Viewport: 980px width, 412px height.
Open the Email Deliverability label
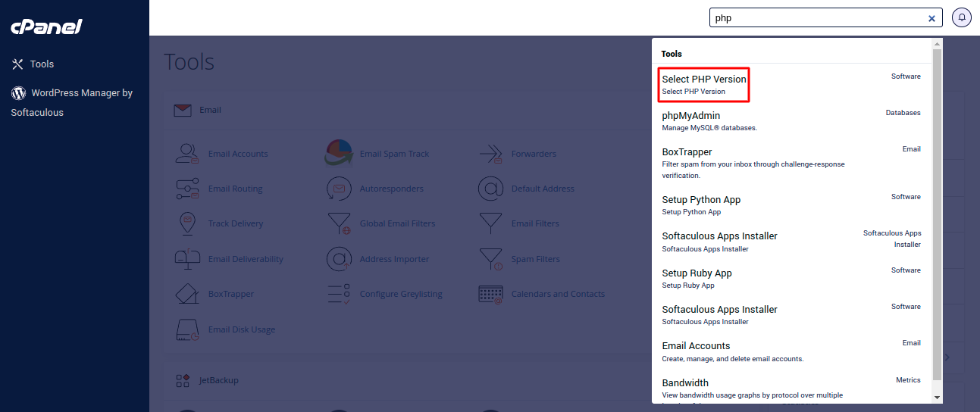[x=246, y=259]
